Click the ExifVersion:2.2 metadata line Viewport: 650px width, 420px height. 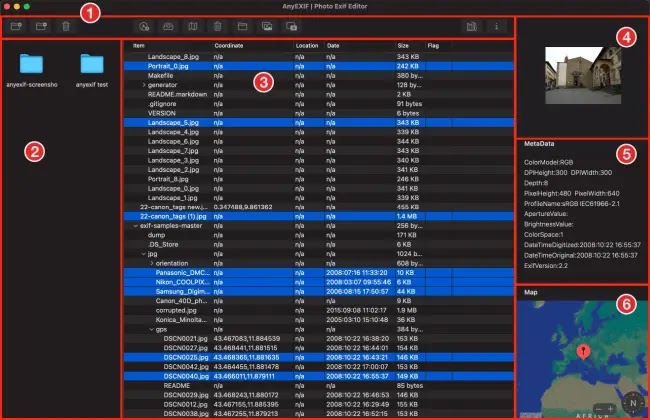pos(546,266)
